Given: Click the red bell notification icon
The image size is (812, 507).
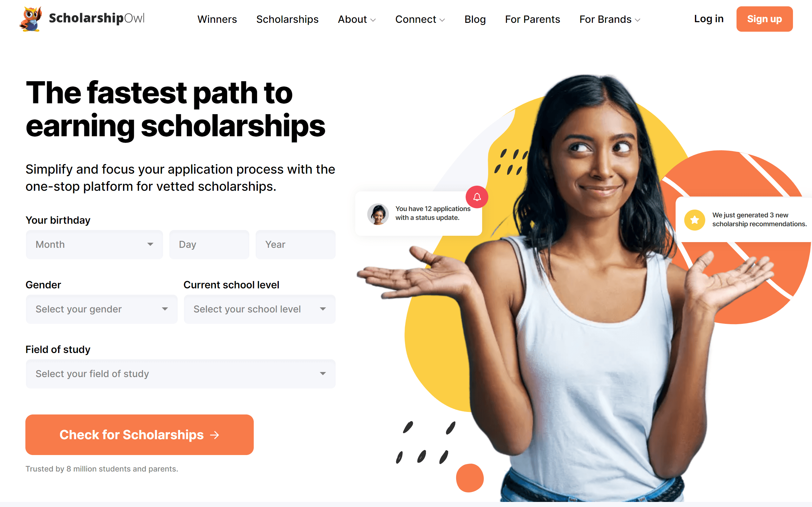Looking at the screenshot, I should coord(477,197).
